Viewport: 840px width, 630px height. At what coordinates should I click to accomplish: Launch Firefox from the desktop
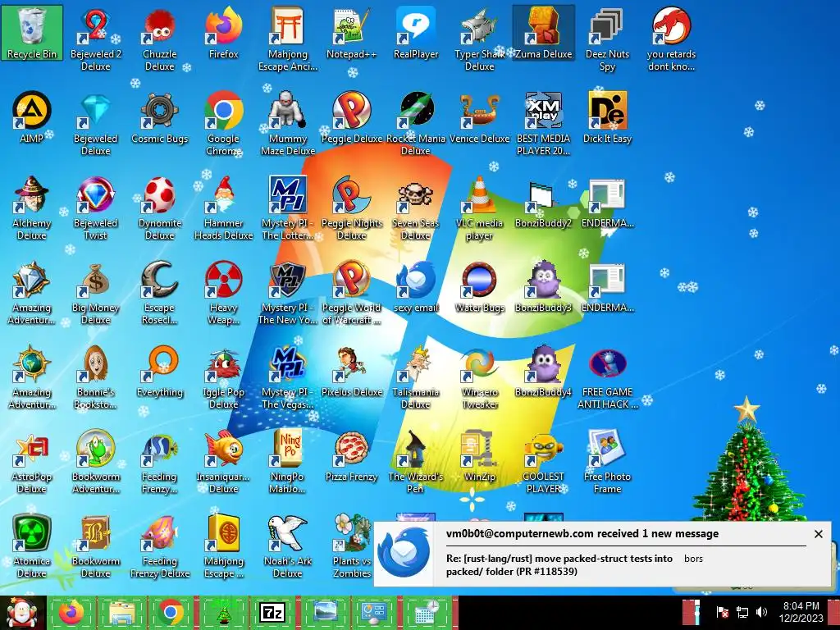coord(223,33)
